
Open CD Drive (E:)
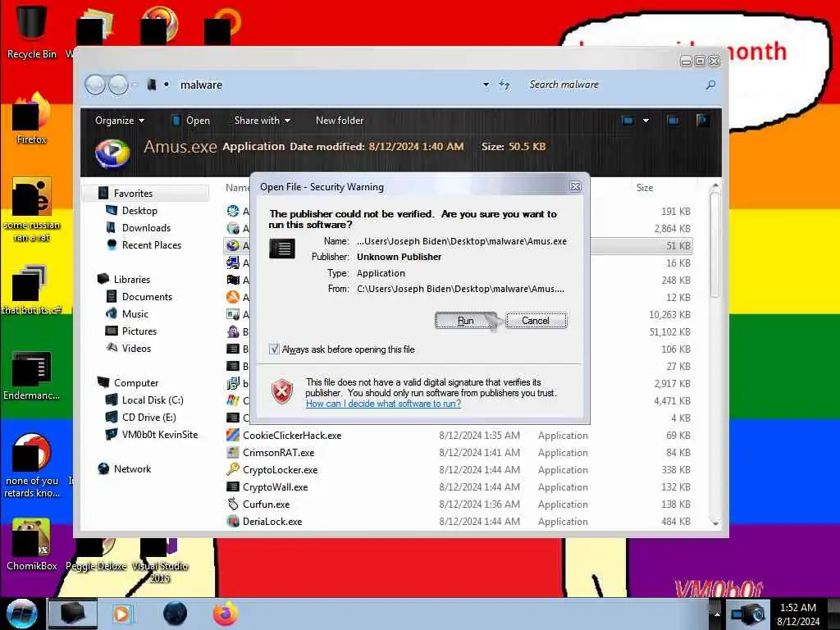[148, 418]
